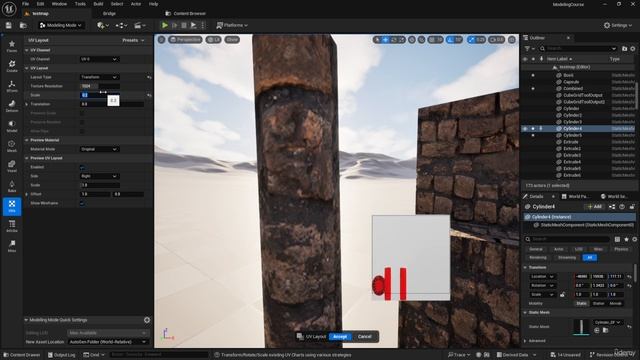The height and width of the screenshot is (360, 640).
Task: Collapse the Transform section in Details
Action: pos(525,267)
